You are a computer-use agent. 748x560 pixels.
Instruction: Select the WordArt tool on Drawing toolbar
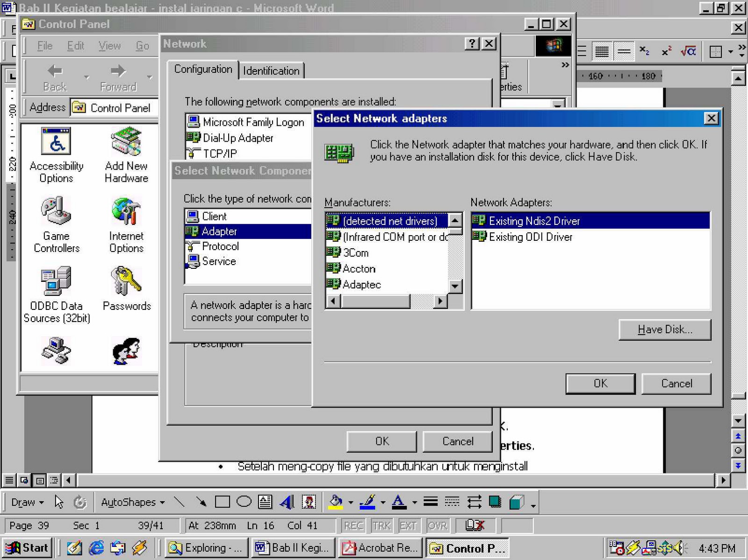pyautogui.click(x=287, y=502)
